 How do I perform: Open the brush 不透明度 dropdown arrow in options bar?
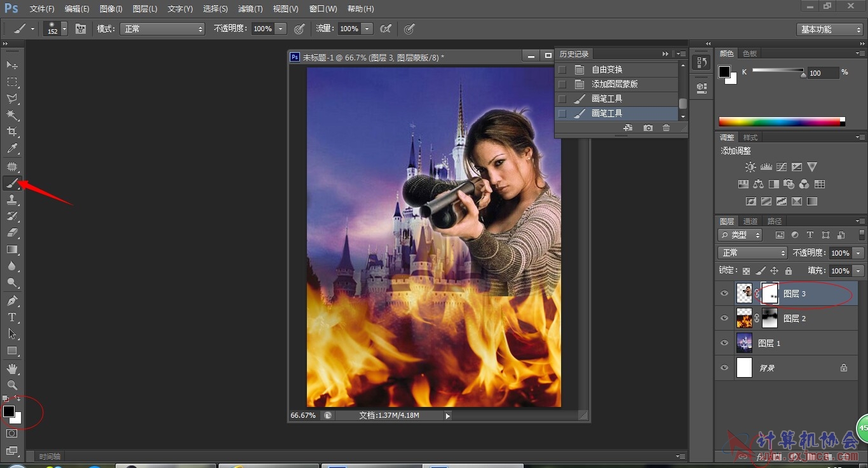pyautogui.click(x=281, y=29)
